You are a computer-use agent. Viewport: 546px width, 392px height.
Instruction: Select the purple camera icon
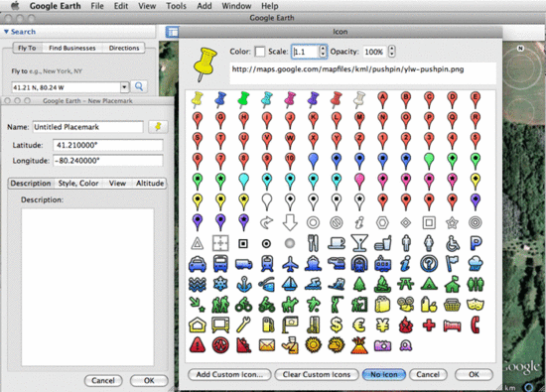[x=382, y=345]
